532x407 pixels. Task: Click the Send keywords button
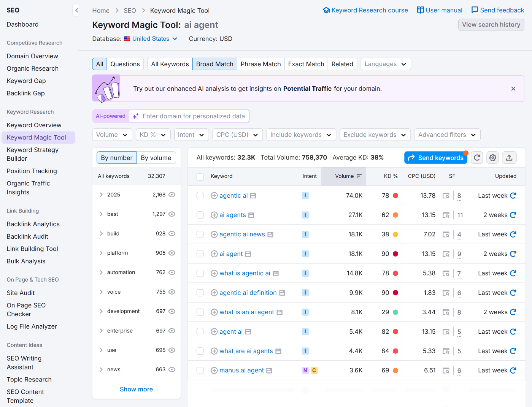pyautogui.click(x=436, y=157)
